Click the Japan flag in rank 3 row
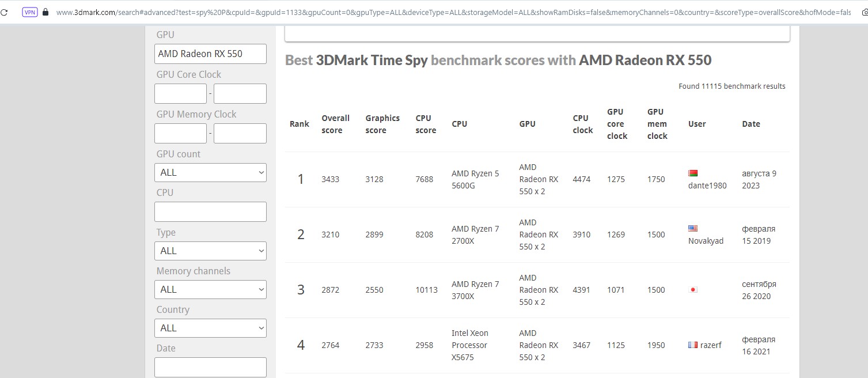868x378 pixels. click(x=693, y=289)
